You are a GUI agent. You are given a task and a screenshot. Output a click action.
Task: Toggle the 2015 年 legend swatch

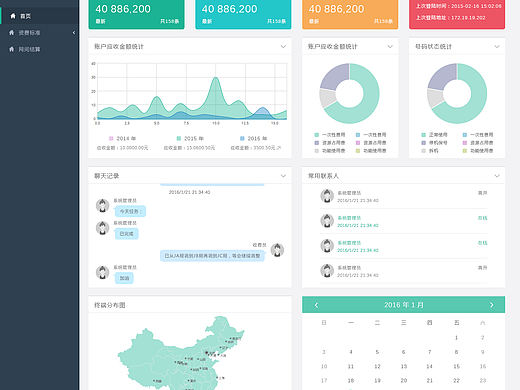tap(179, 138)
